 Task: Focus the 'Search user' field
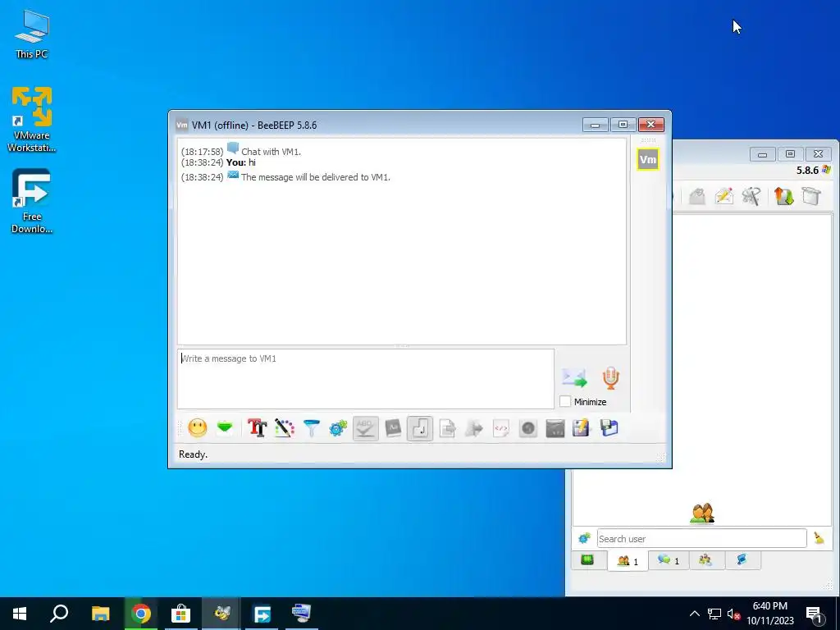[x=702, y=538]
